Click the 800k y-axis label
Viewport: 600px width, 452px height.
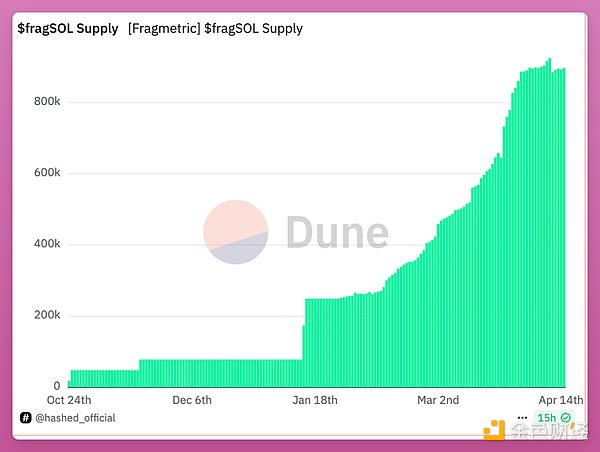46,102
